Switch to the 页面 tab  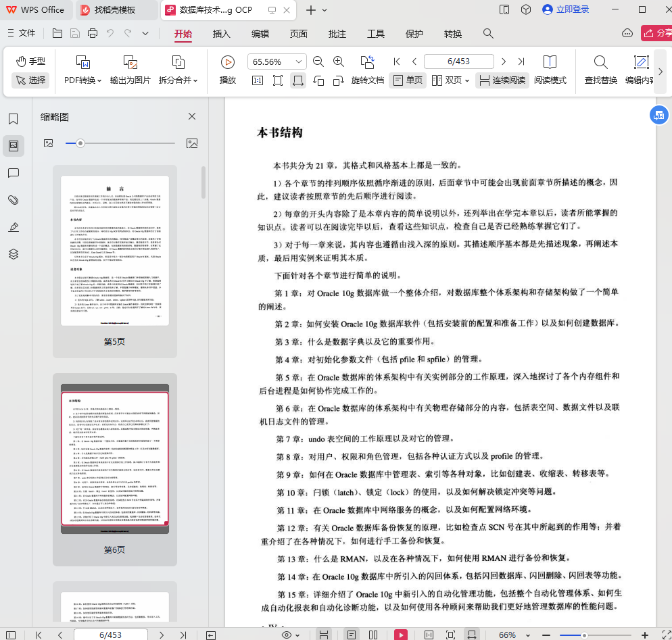tap(299, 34)
